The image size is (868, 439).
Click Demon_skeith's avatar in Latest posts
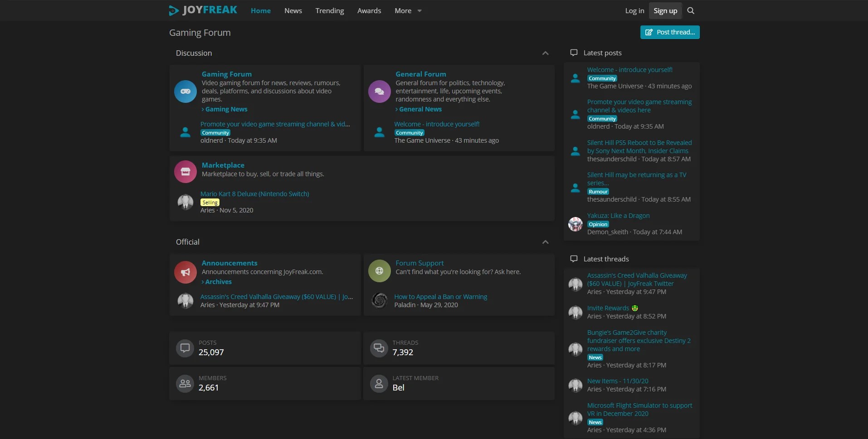pyautogui.click(x=575, y=224)
